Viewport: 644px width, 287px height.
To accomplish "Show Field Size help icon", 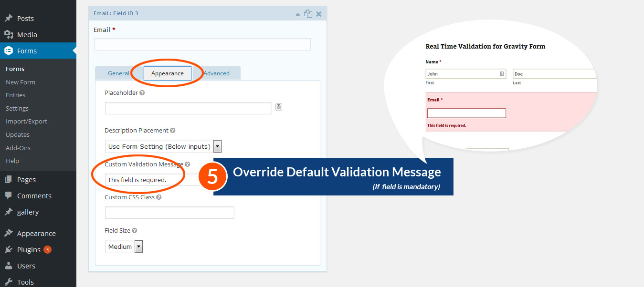I will pos(135,231).
